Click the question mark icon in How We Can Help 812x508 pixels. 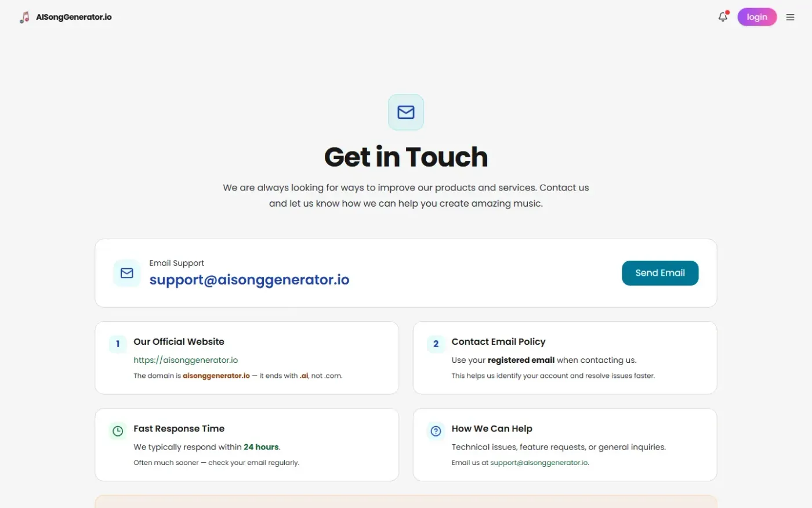tap(436, 431)
